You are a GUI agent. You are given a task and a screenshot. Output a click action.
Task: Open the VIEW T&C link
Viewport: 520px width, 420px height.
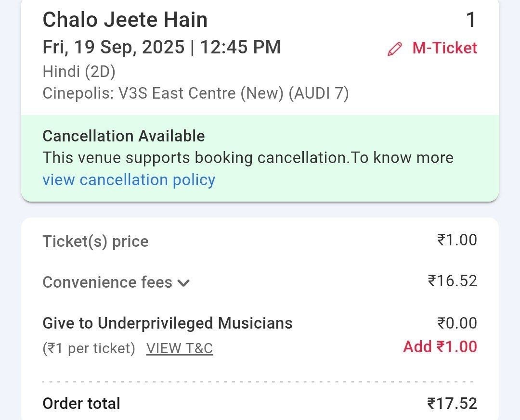point(180,348)
